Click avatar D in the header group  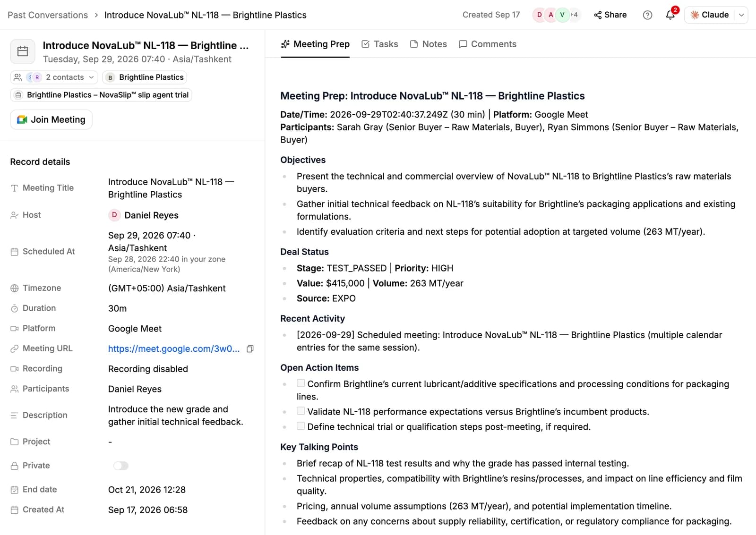pos(539,15)
